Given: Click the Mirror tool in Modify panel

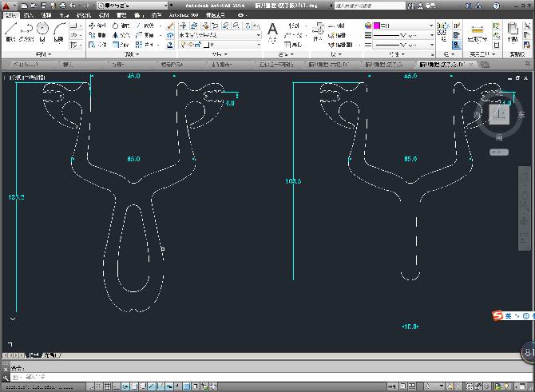Looking at the screenshot, I should (x=121, y=35).
